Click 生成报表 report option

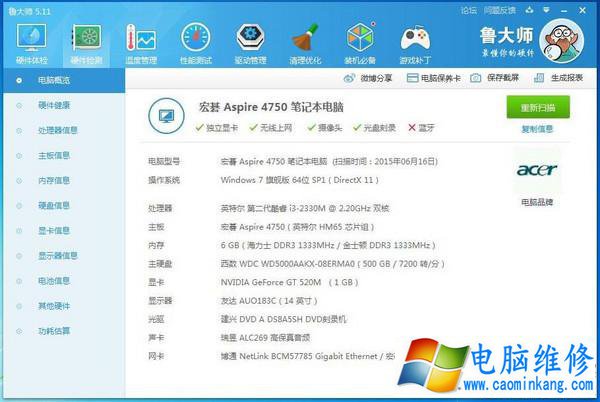point(565,78)
